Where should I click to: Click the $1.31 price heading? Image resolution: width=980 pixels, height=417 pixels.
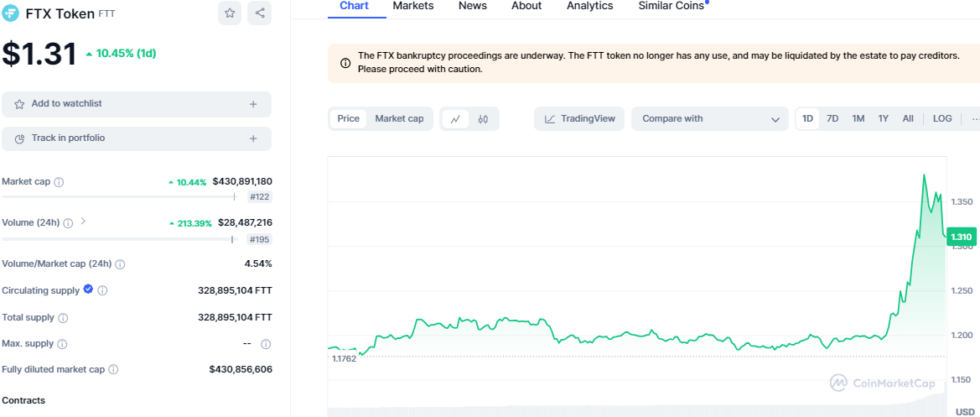pyautogui.click(x=39, y=54)
